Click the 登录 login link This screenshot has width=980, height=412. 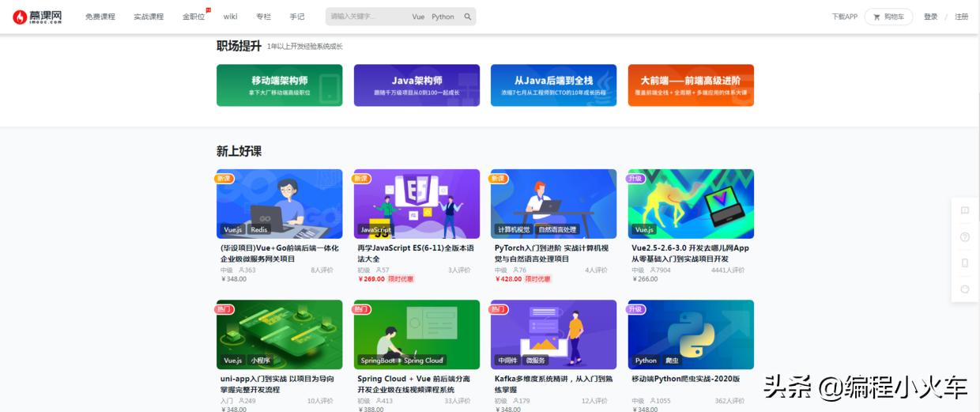point(931,17)
